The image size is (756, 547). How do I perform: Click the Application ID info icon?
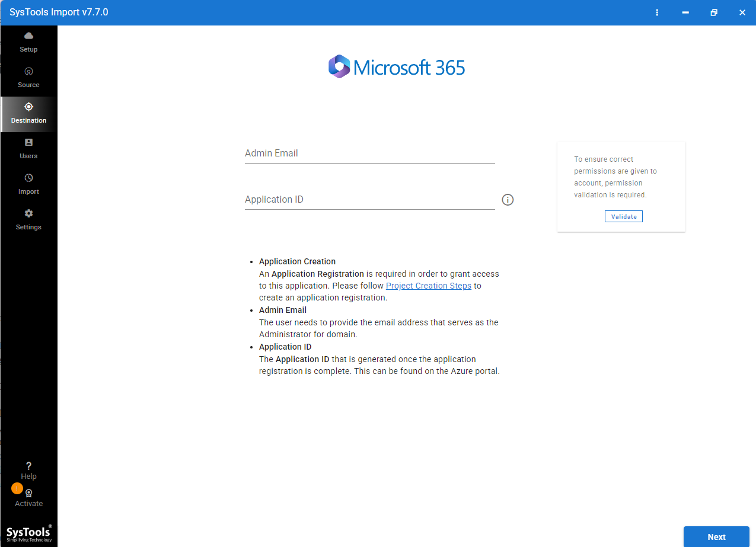508,200
